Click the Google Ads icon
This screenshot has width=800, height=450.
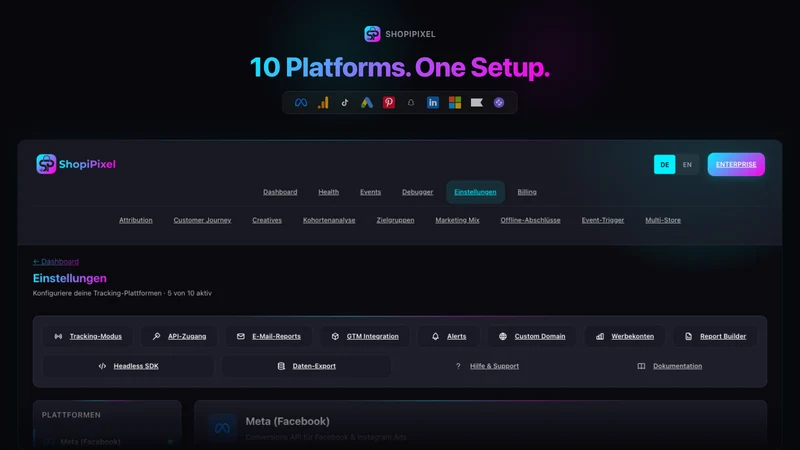coord(367,103)
